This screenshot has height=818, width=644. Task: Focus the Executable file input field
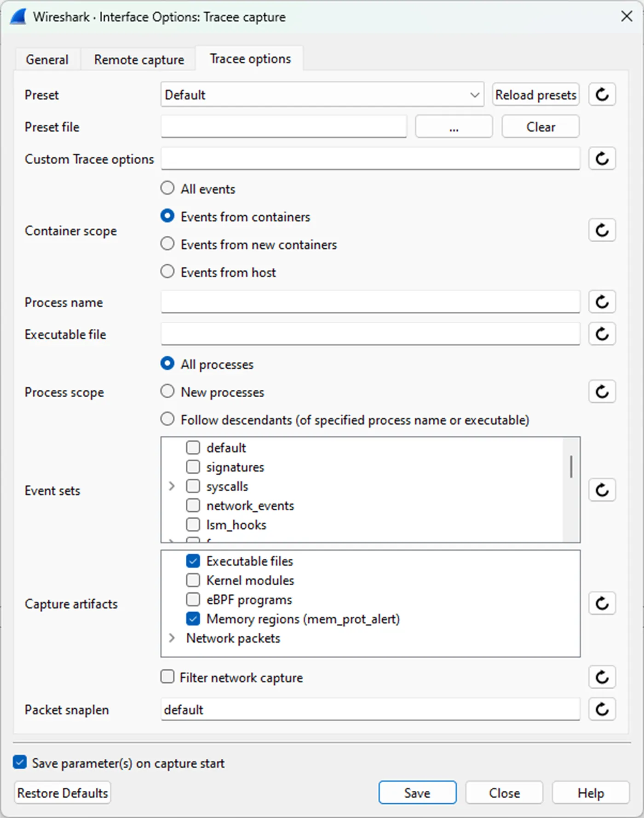pos(370,334)
